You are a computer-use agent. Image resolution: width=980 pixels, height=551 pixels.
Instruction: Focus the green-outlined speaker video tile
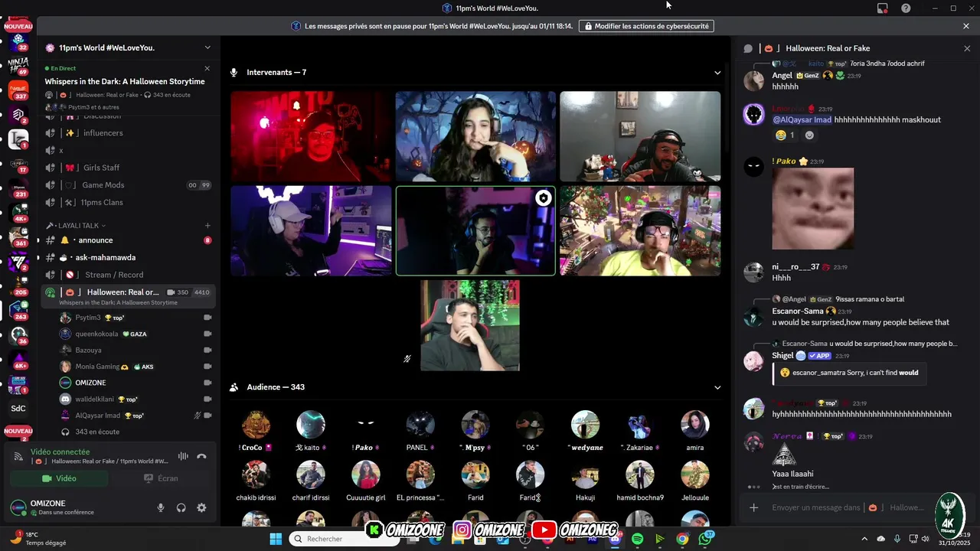click(475, 230)
